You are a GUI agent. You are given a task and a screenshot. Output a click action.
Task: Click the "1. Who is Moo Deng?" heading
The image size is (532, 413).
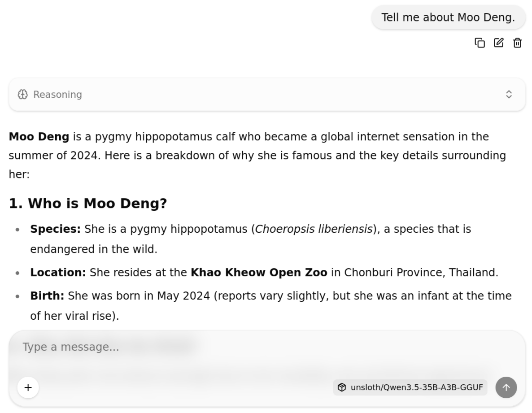click(x=88, y=204)
